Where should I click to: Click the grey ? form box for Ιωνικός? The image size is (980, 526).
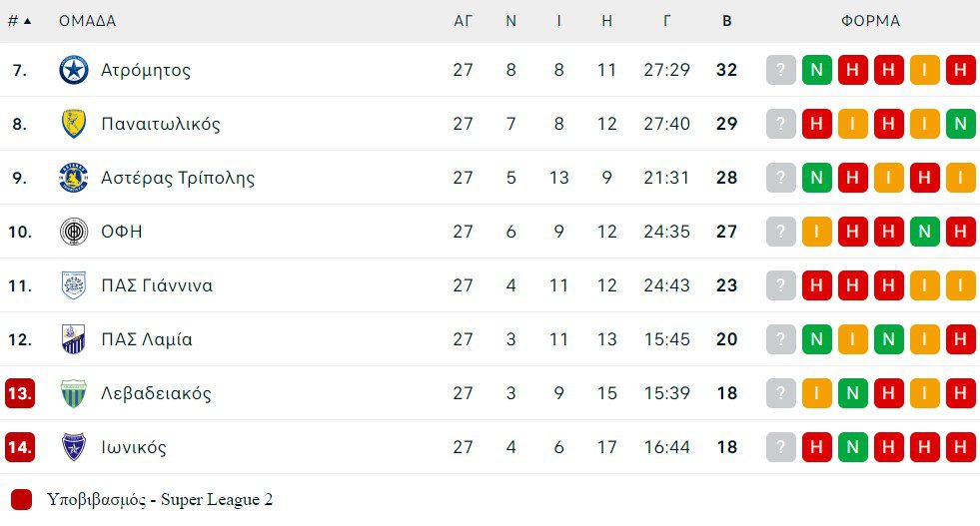click(x=781, y=447)
